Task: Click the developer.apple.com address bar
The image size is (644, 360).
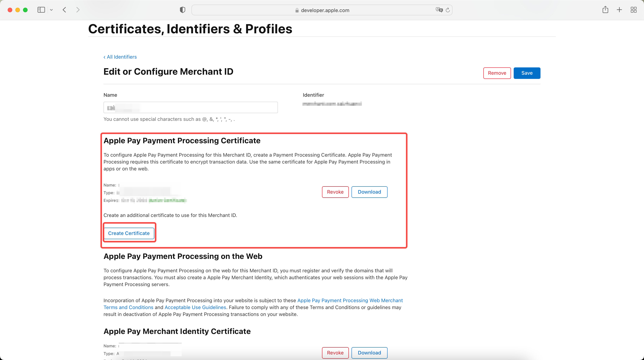Action: [x=322, y=10]
